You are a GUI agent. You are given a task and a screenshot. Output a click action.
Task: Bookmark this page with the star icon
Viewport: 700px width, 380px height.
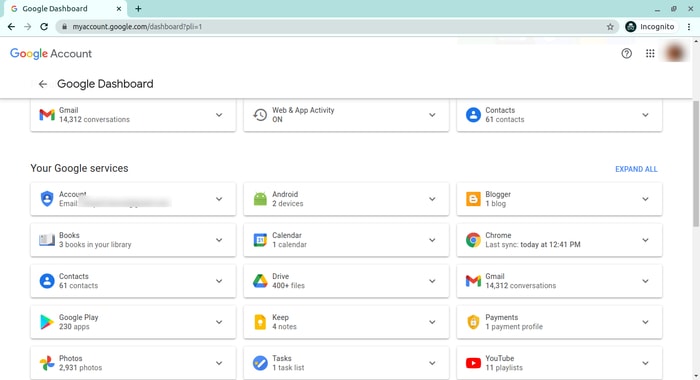pos(610,27)
